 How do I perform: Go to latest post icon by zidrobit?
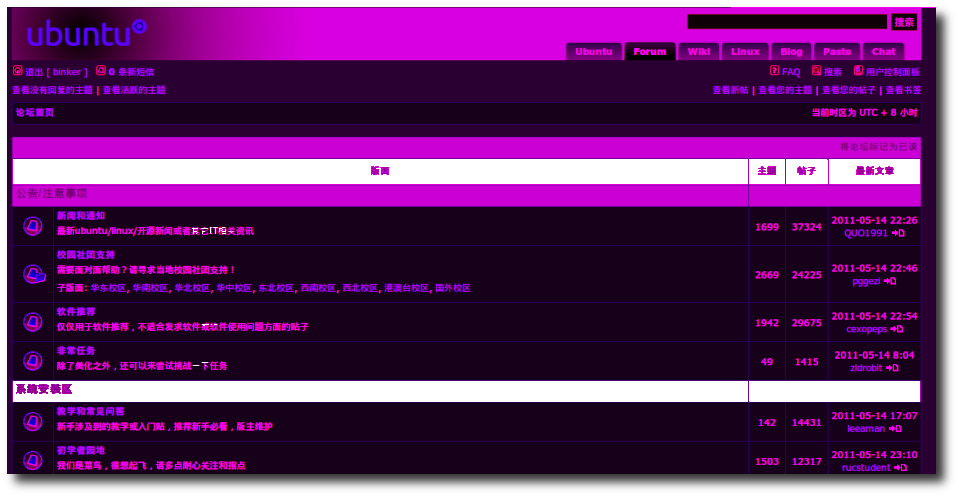[x=892, y=368]
